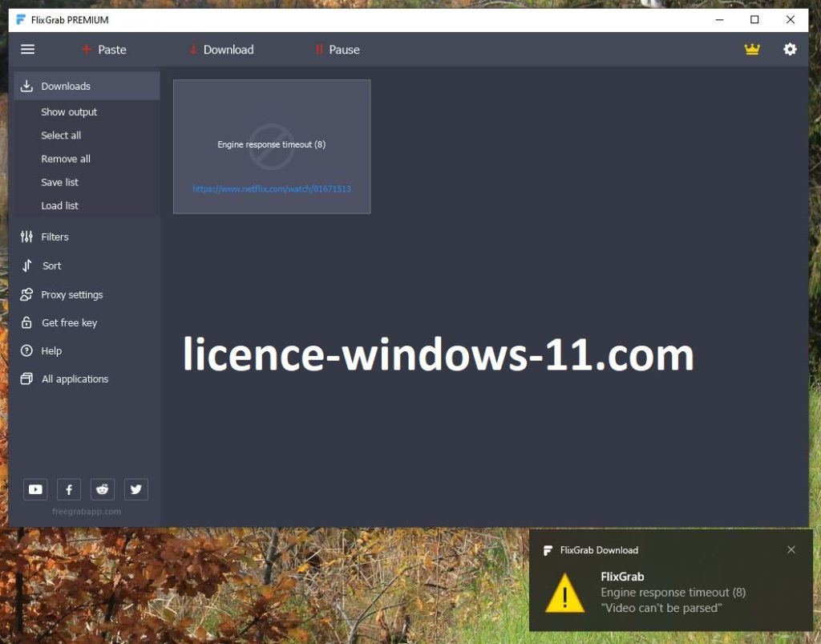Select Show output in sidebar

tap(69, 112)
